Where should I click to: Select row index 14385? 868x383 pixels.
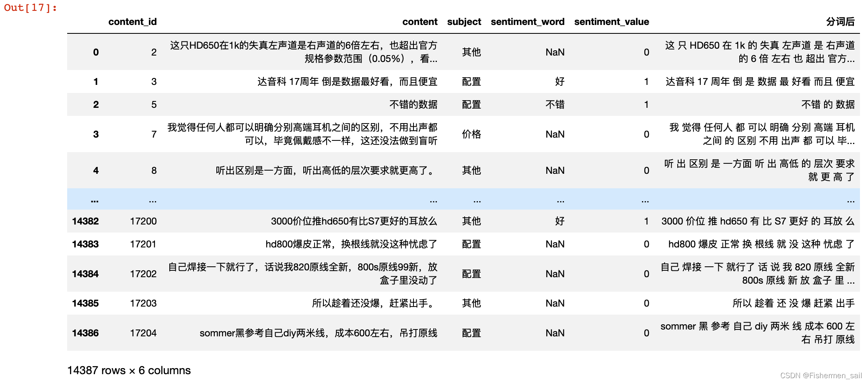tap(85, 303)
